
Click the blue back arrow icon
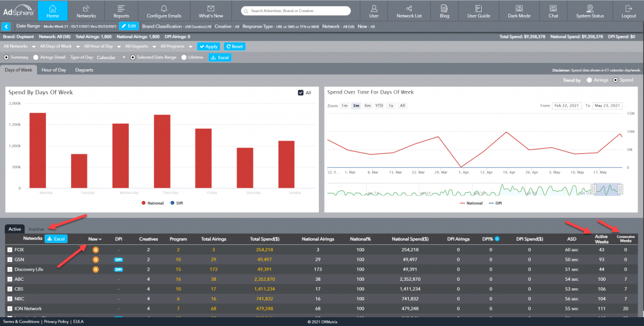6,26
